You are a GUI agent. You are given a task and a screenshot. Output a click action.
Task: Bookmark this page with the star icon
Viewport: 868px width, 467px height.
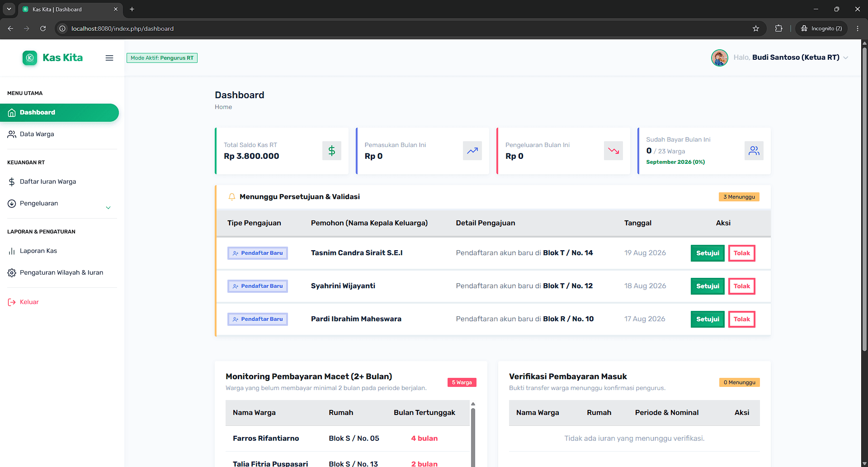click(756, 29)
